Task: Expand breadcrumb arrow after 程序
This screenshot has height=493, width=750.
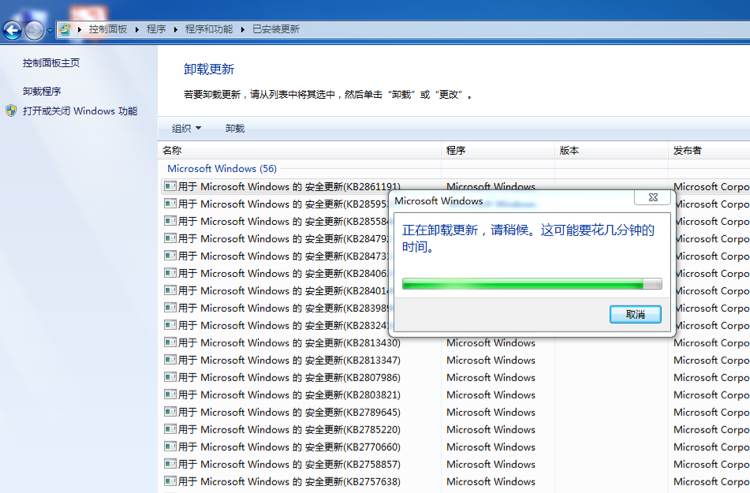Action: [176, 29]
